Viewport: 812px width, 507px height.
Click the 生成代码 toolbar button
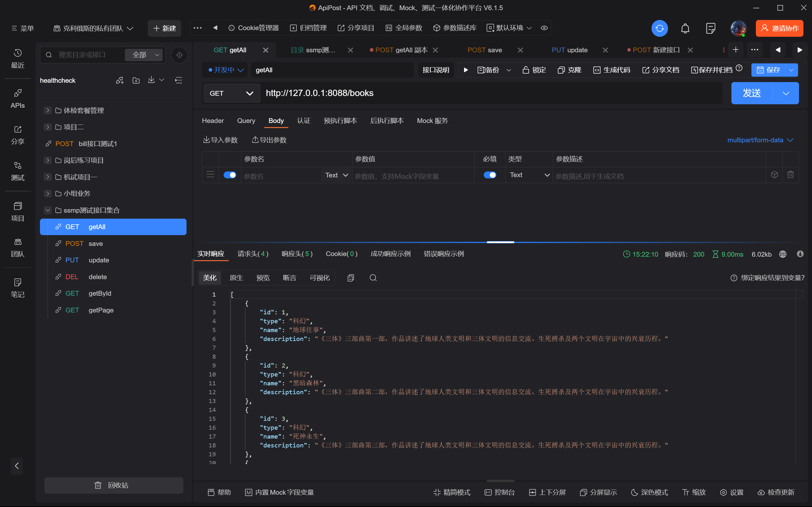point(612,70)
